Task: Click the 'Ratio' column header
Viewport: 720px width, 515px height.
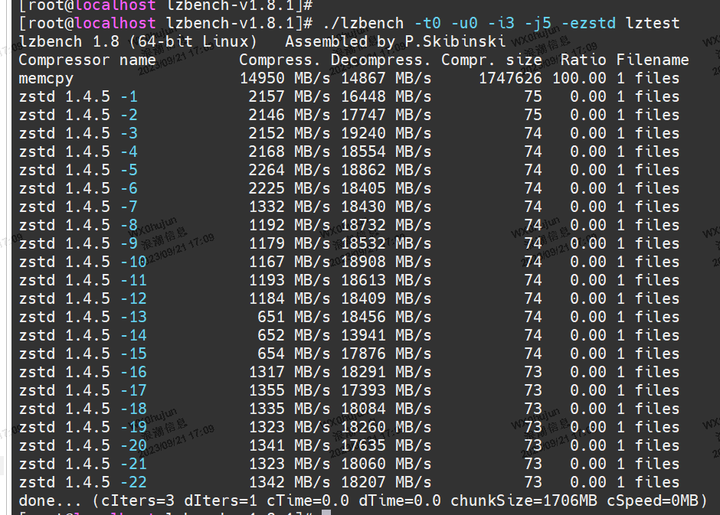Action: (583, 60)
